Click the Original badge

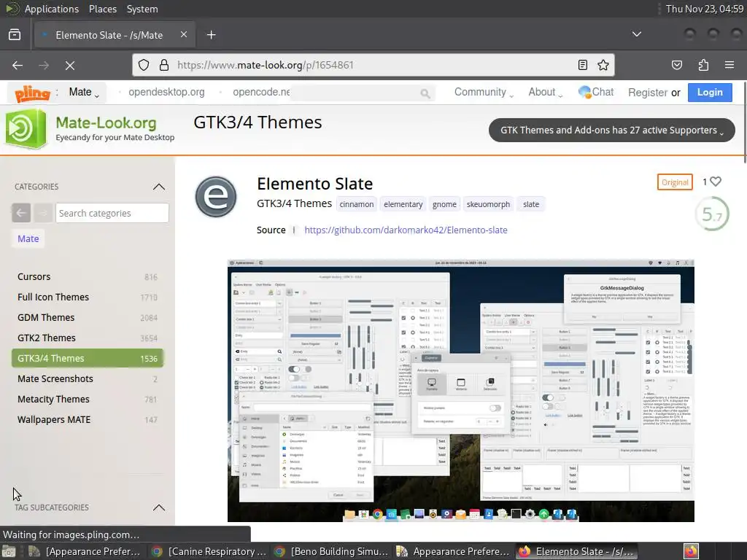coord(675,182)
